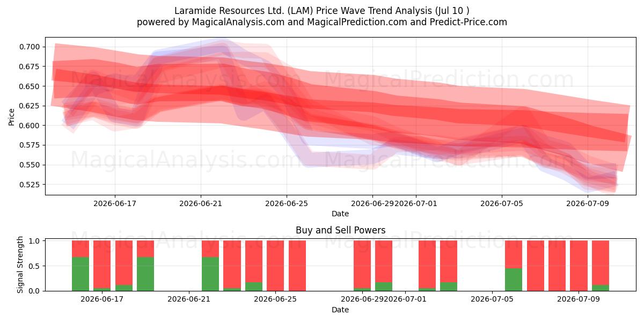
Task: Select the 0.675 price axis tick label
Action: 29,67
